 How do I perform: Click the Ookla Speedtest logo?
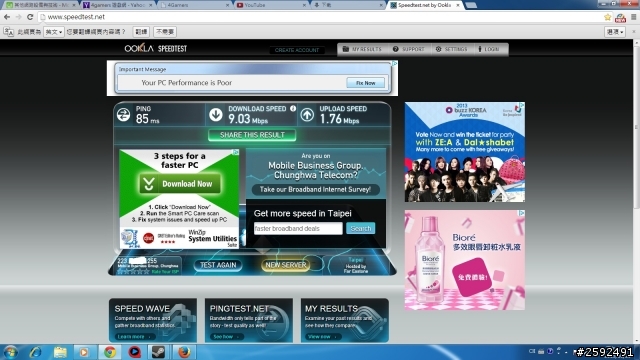coord(156,49)
